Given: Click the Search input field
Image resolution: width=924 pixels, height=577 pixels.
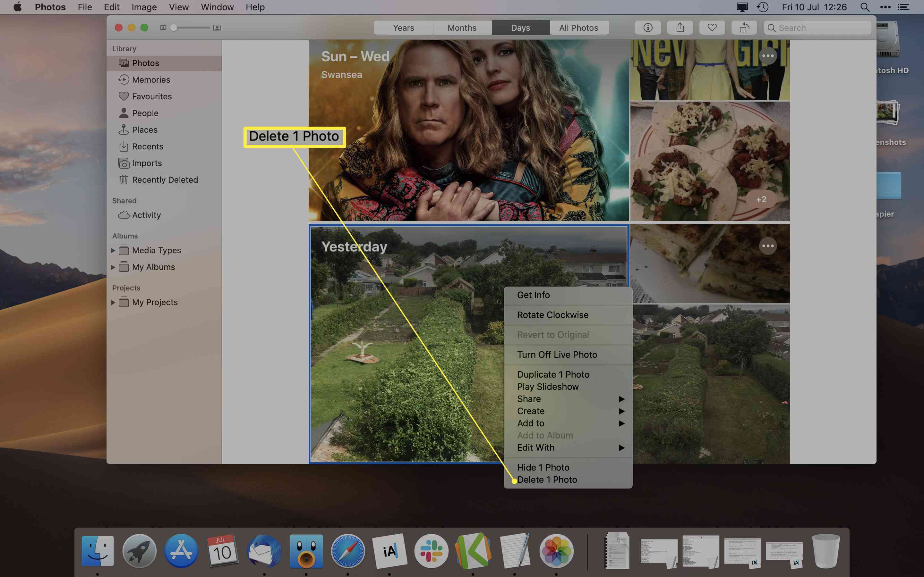Looking at the screenshot, I should 817,27.
